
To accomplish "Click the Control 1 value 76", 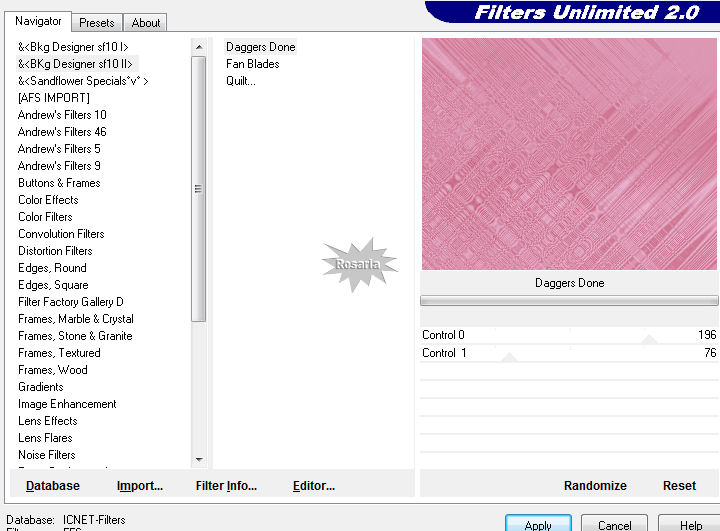I will coord(710,353).
